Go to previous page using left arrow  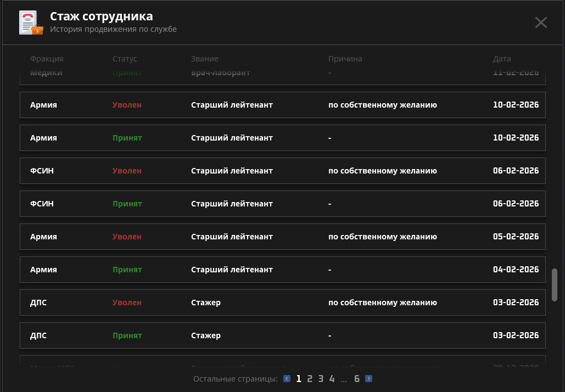tap(287, 378)
